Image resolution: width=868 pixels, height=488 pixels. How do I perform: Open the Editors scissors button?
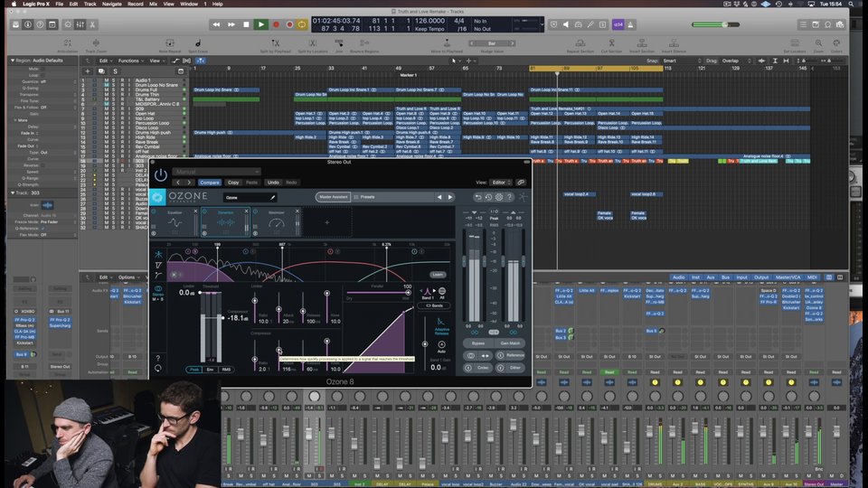pos(92,24)
